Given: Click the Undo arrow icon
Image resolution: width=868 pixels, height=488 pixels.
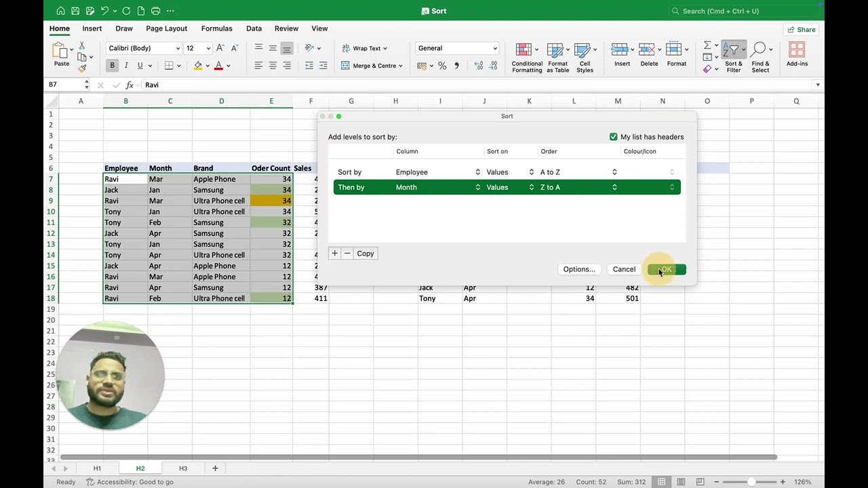Looking at the screenshot, I should pos(104,11).
